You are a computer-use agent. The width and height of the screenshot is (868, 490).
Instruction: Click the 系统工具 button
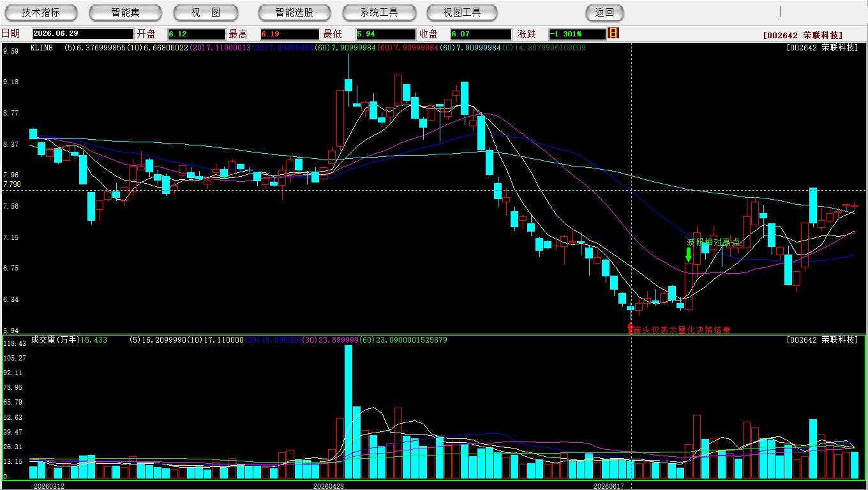[x=379, y=12]
